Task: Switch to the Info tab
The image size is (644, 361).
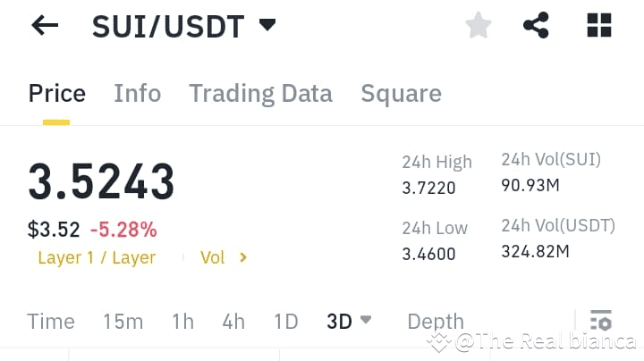Action: pos(138,93)
